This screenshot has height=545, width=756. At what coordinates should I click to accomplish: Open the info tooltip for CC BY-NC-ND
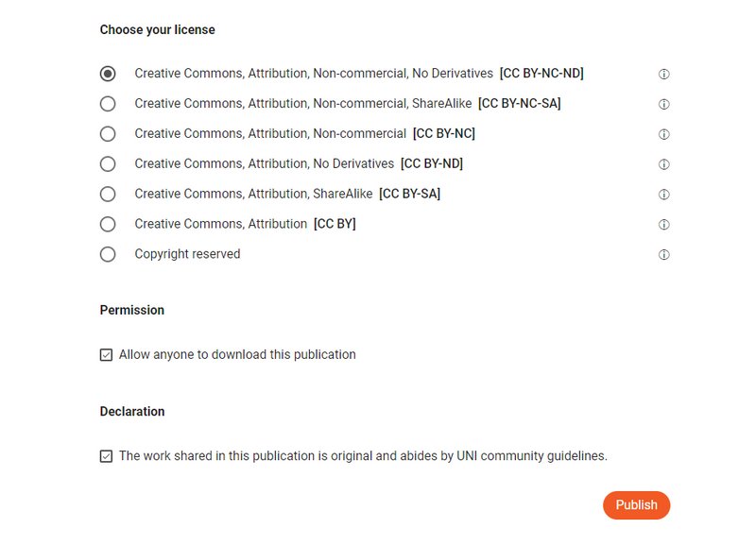tap(664, 73)
